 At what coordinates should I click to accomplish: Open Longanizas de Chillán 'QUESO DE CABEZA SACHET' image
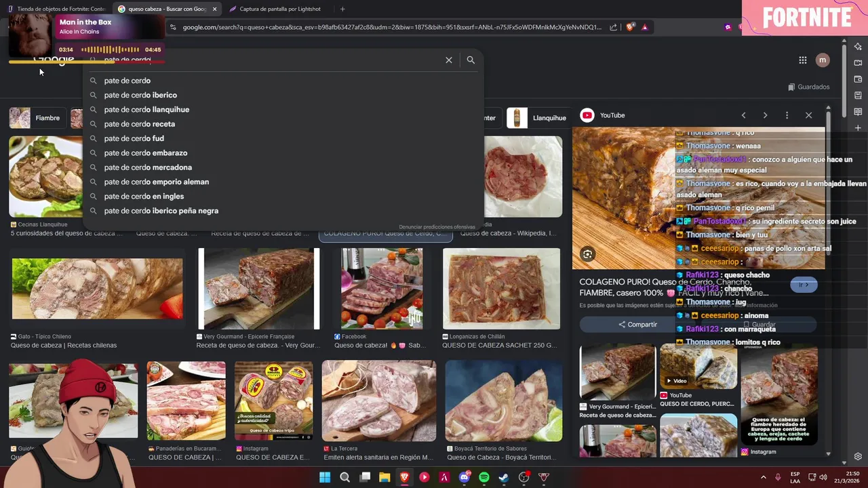click(x=501, y=289)
